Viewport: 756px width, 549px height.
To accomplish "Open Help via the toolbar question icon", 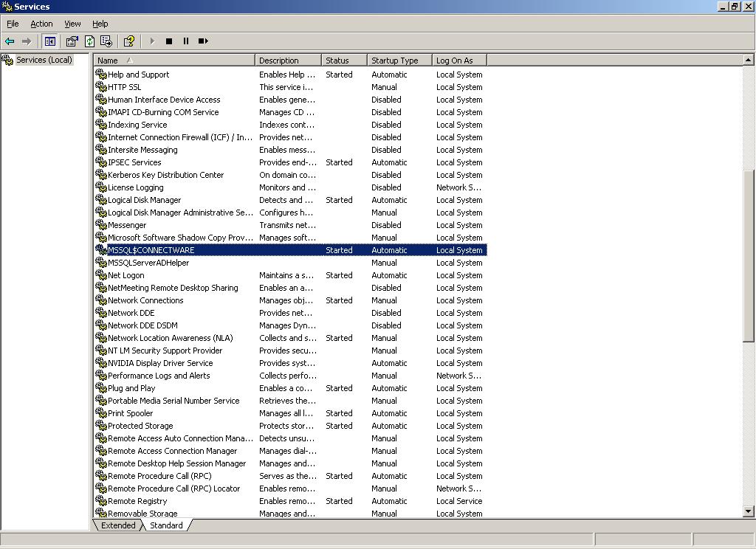I will (x=129, y=41).
